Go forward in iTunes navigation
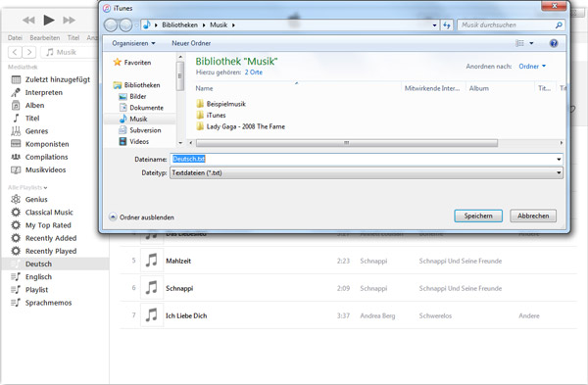Image resolution: width=588 pixels, height=385 pixels. (x=29, y=52)
